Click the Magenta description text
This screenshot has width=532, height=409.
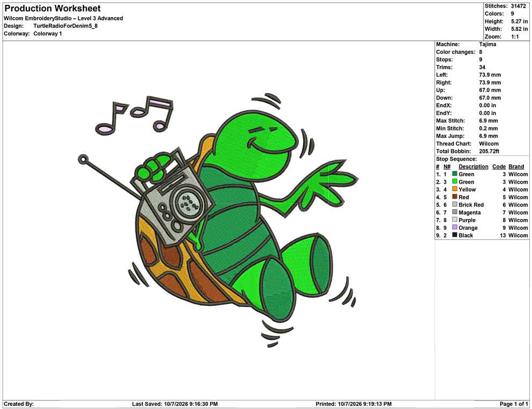pos(470,213)
